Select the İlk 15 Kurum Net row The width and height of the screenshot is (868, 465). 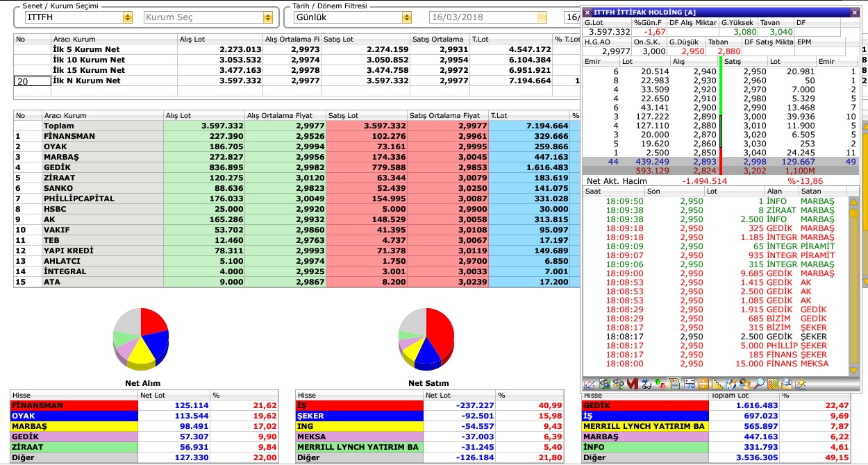[297, 71]
